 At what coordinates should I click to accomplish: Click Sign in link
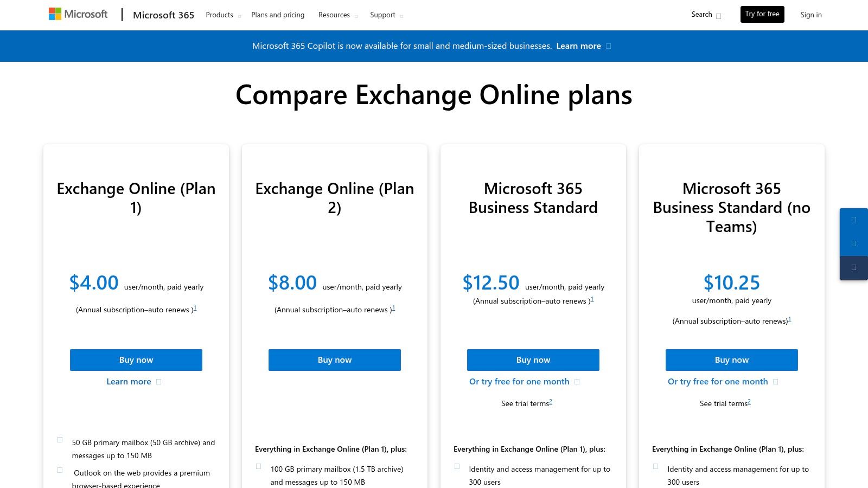click(x=810, y=15)
